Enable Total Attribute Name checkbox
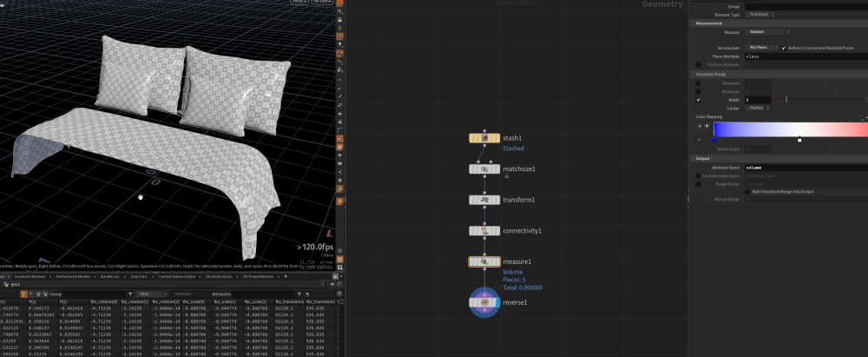Viewport: 868px width, 357px height. [699, 175]
